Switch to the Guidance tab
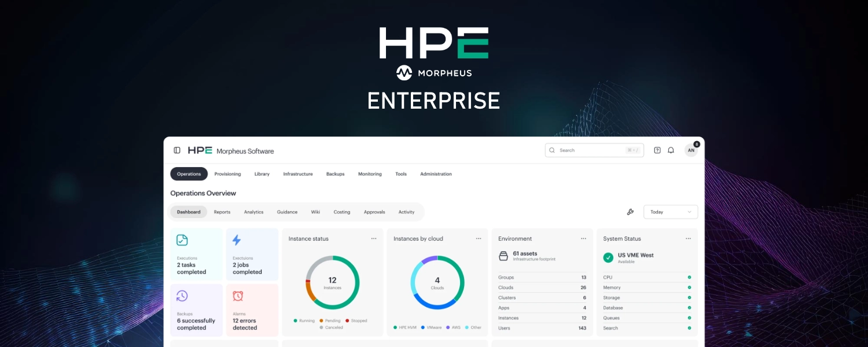868x347 pixels. pyautogui.click(x=287, y=212)
